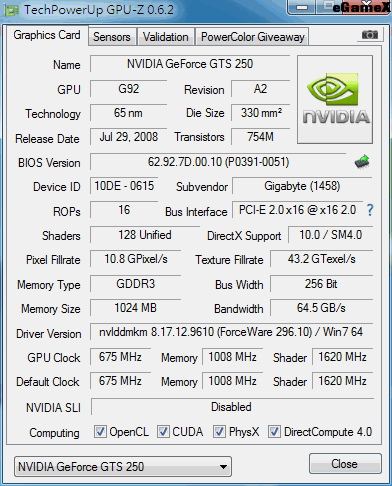Click the DirectX Support field 10.0 / SM4.0
The height and width of the screenshot is (486, 392).
[330, 235]
